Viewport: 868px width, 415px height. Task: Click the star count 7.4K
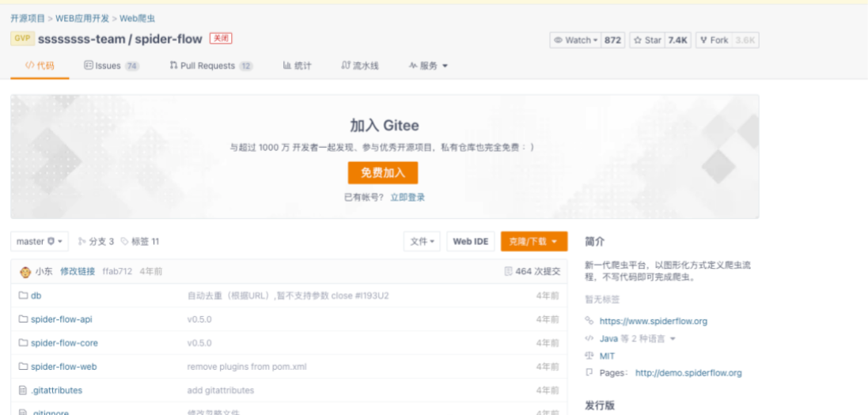coord(677,40)
